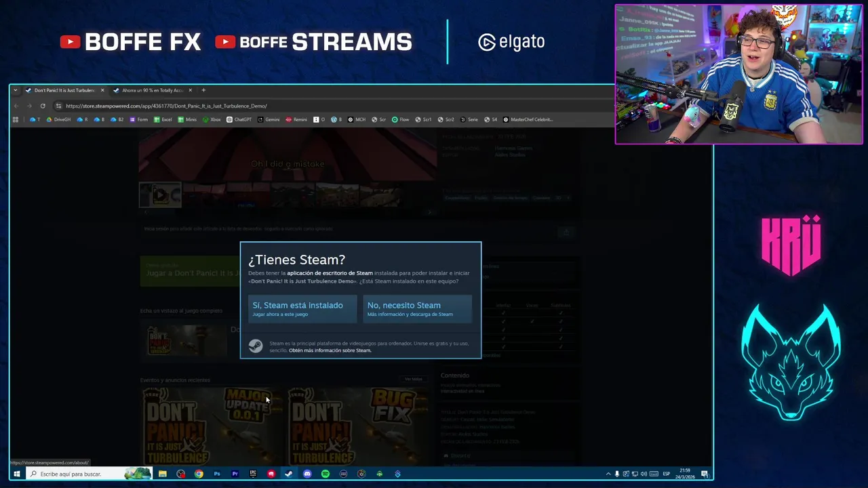Reload the Steam store page
Image resolution: width=868 pixels, height=488 pixels.
pos(43,106)
